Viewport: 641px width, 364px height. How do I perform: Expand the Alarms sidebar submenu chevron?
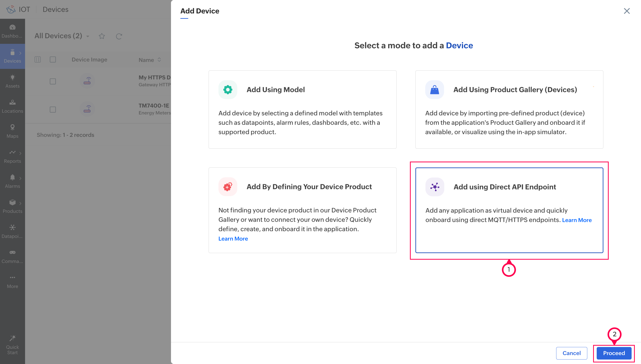tap(20, 178)
